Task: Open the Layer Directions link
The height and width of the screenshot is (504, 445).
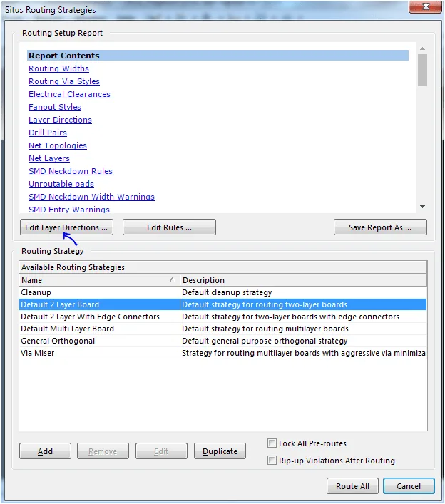Action: [60, 120]
